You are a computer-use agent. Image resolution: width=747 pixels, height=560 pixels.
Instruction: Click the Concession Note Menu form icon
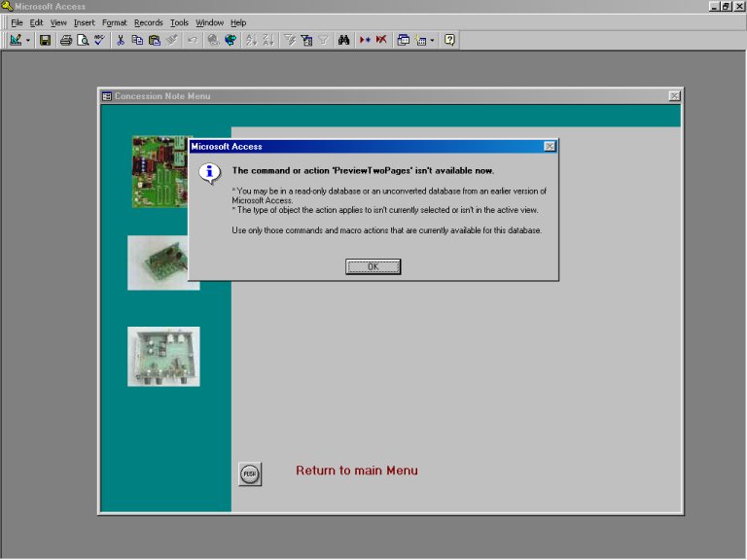click(107, 96)
